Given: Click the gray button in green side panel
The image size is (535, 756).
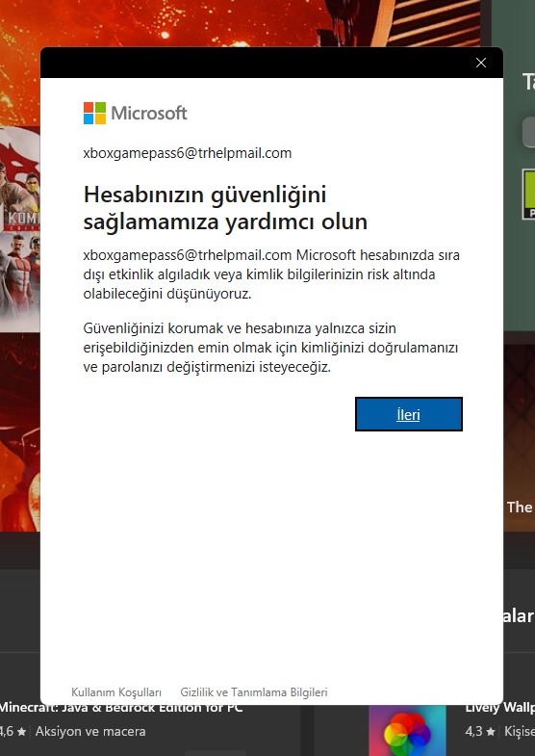Looking at the screenshot, I should [528, 131].
